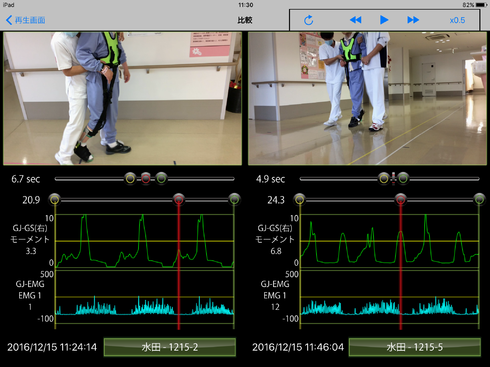This screenshot has height=367, width=490.
Task: Tap the right hallway walking video
Action: click(x=367, y=98)
